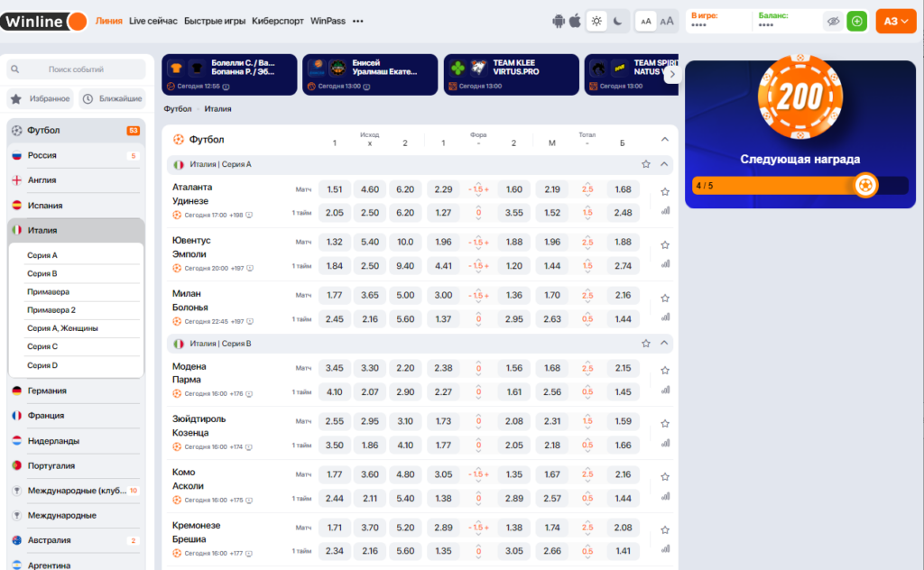The height and width of the screenshot is (570, 924).
Task: Expand Испания country in sidebar
Action: (x=76, y=206)
